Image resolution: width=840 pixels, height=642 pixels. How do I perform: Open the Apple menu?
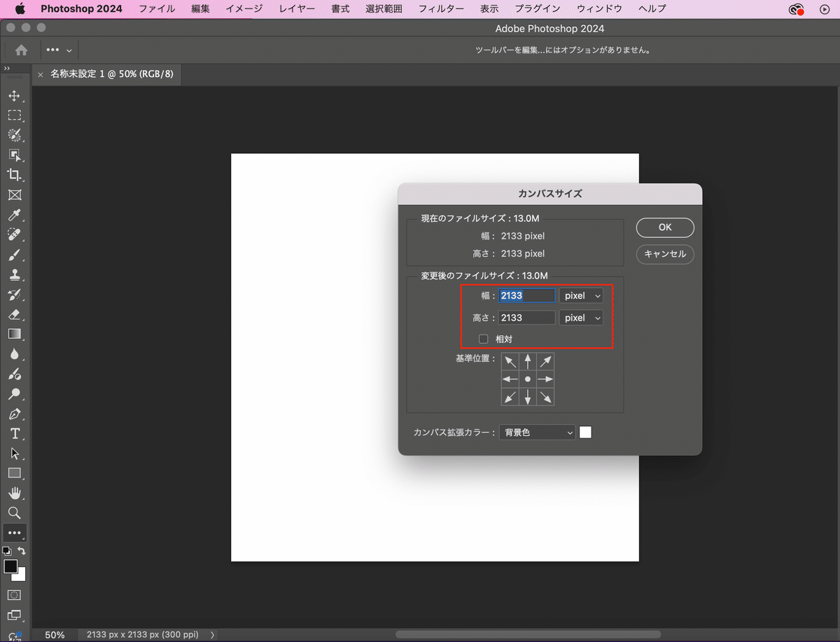point(20,9)
